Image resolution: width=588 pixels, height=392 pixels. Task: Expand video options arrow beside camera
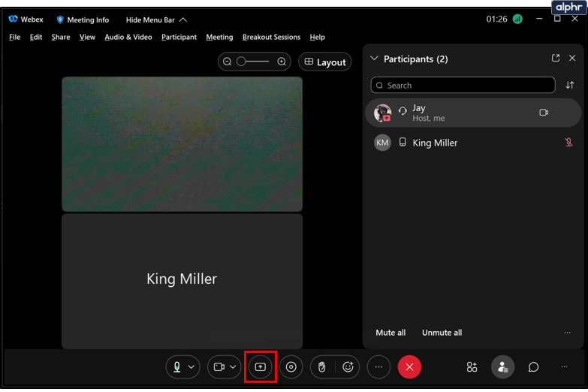[x=233, y=366]
